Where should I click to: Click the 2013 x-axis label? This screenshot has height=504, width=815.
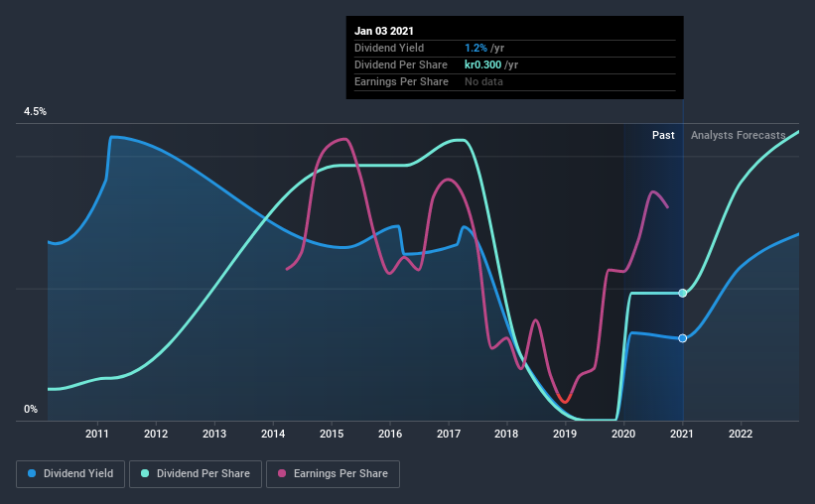[x=214, y=434]
